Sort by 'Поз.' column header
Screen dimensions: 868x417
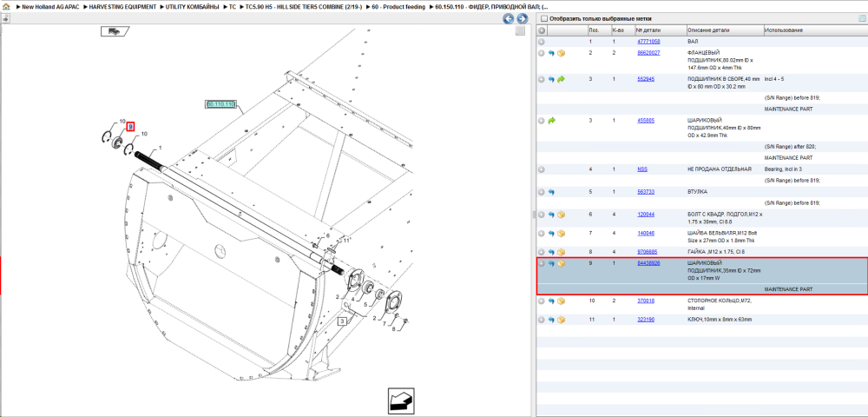click(594, 30)
